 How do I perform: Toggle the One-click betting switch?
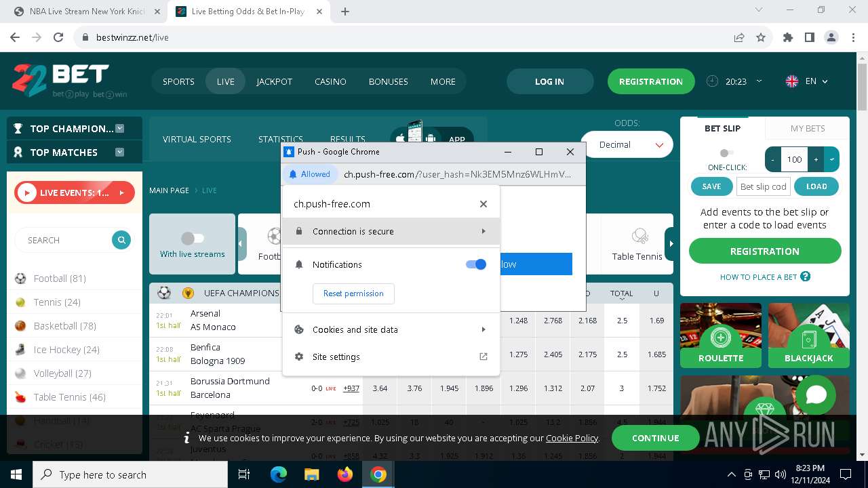click(x=727, y=153)
